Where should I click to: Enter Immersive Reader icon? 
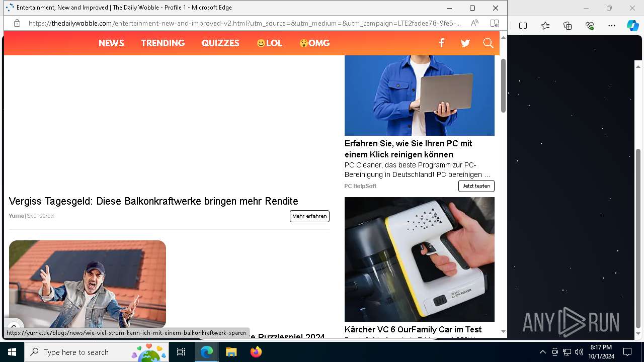(x=495, y=23)
